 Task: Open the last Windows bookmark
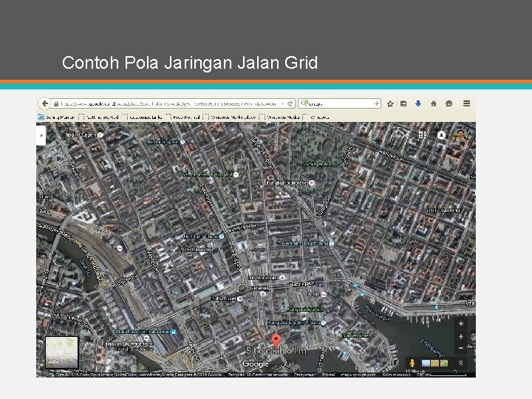pyautogui.click(x=316, y=117)
